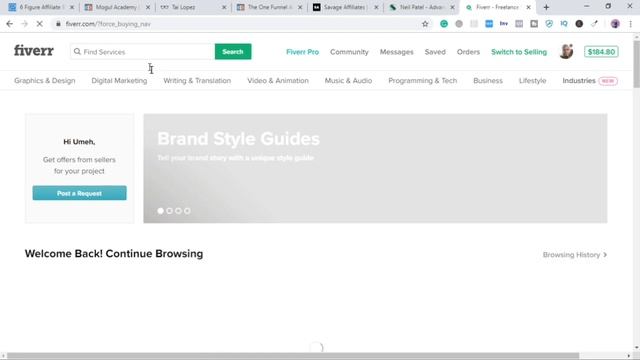Select the second carousel dot
This screenshot has height=360, width=640.
point(169,211)
